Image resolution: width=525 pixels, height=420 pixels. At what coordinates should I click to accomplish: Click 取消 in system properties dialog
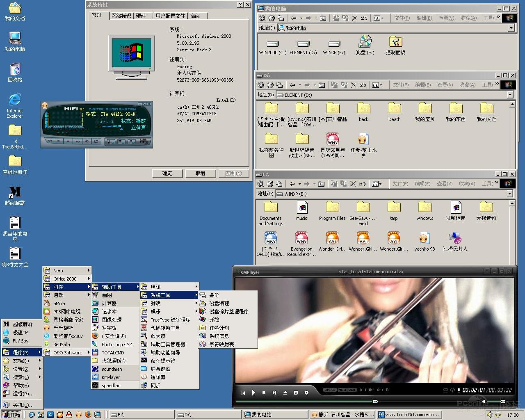[x=200, y=173]
